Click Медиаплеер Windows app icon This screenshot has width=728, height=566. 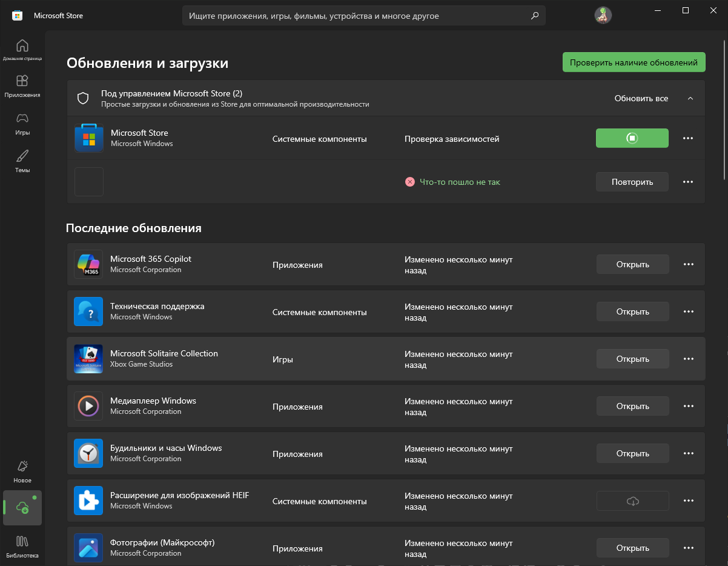click(x=88, y=406)
